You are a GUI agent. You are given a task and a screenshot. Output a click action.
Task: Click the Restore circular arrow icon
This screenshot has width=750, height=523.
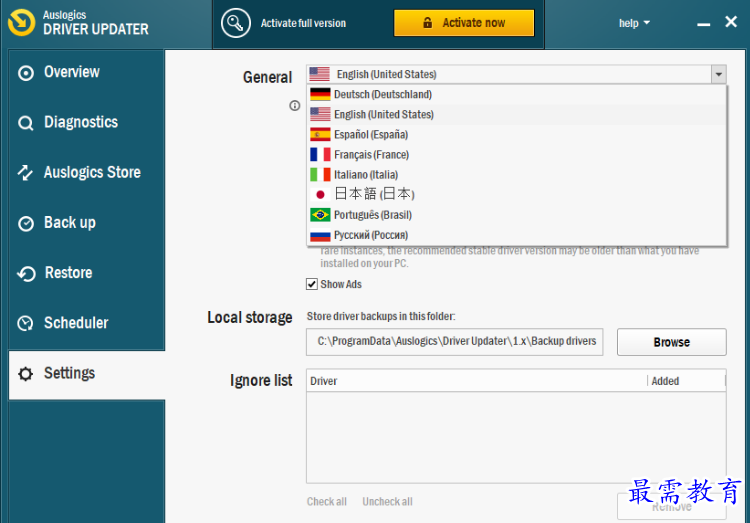click(x=26, y=274)
